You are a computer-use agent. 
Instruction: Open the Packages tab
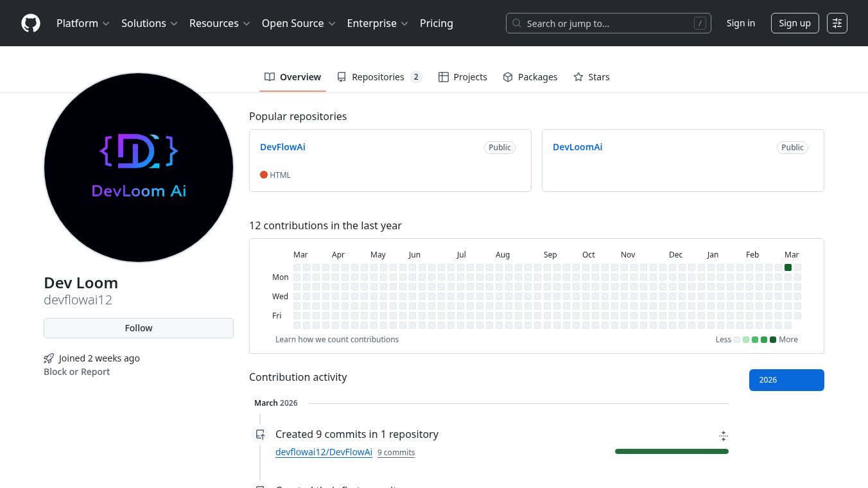(530, 77)
